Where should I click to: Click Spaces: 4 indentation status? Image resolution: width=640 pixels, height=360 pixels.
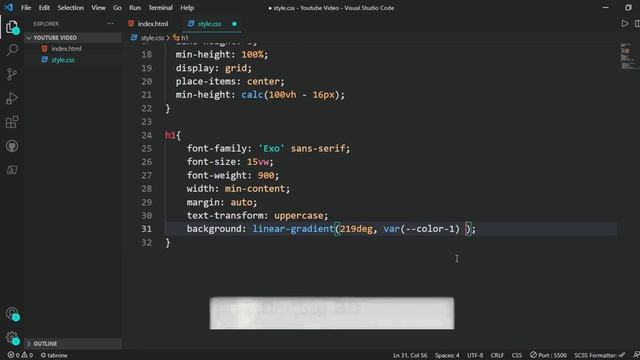point(447,355)
